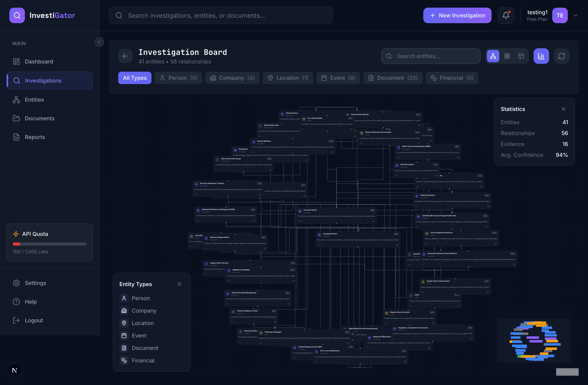Switch to panel layout view icon
The height and width of the screenshot is (385, 588).
point(521,56)
